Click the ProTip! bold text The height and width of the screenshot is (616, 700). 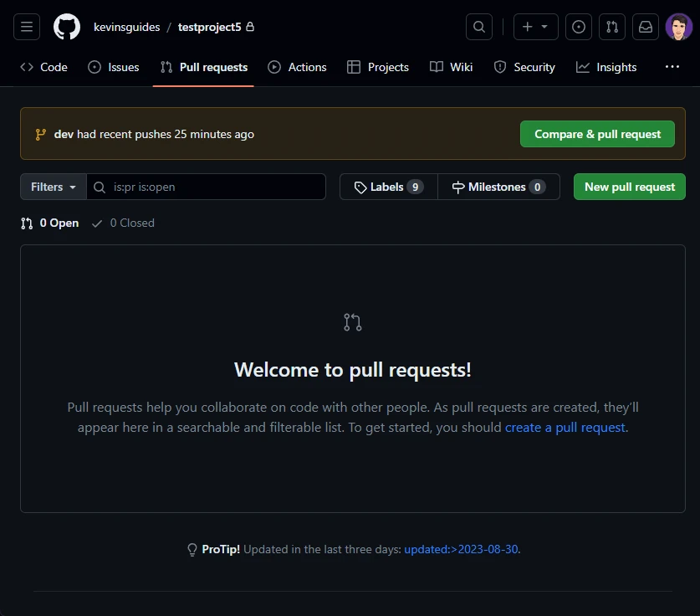(x=221, y=549)
